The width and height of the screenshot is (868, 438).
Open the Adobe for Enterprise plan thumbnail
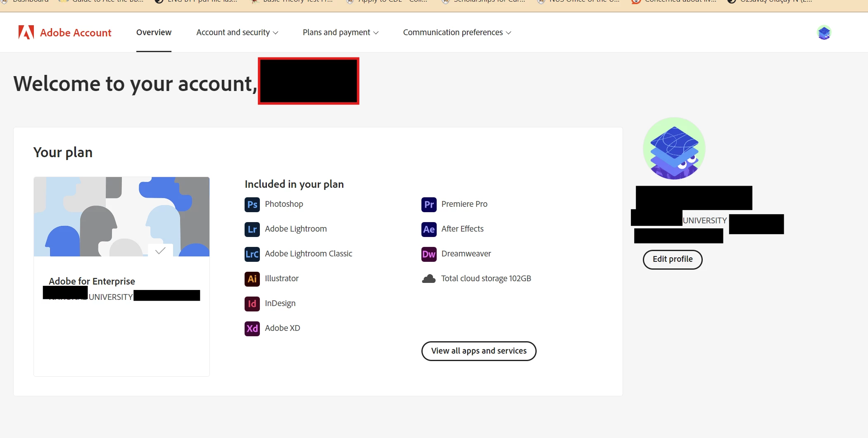[121, 217]
